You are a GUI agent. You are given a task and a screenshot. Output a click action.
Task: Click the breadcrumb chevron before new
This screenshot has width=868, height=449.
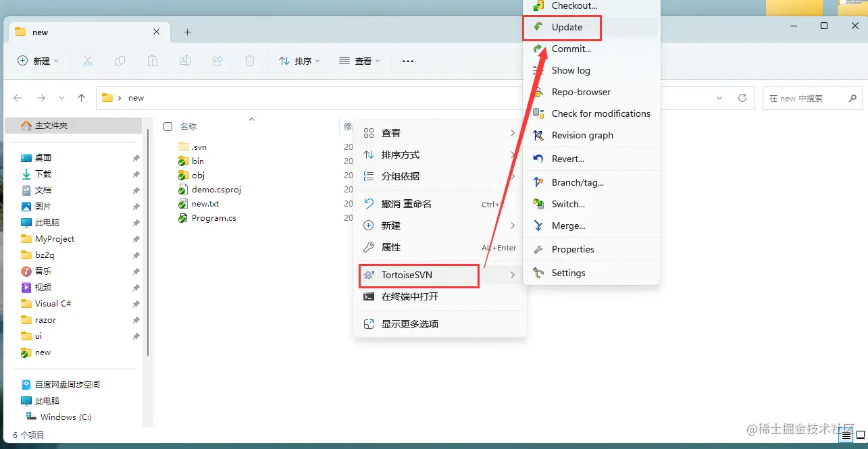pos(120,98)
